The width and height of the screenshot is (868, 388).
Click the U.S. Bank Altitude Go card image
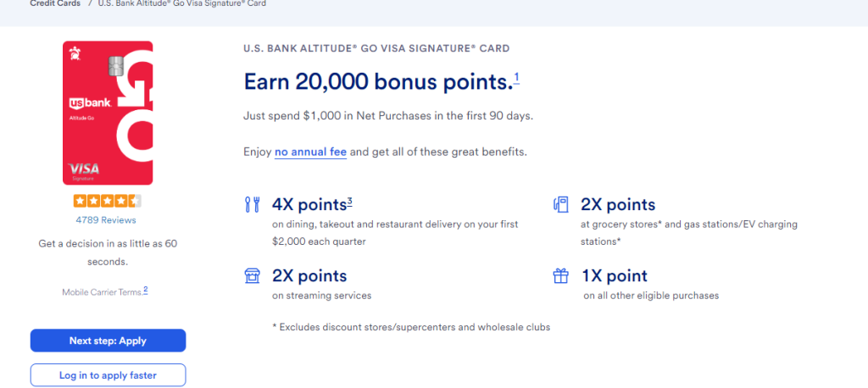click(108, 113)
